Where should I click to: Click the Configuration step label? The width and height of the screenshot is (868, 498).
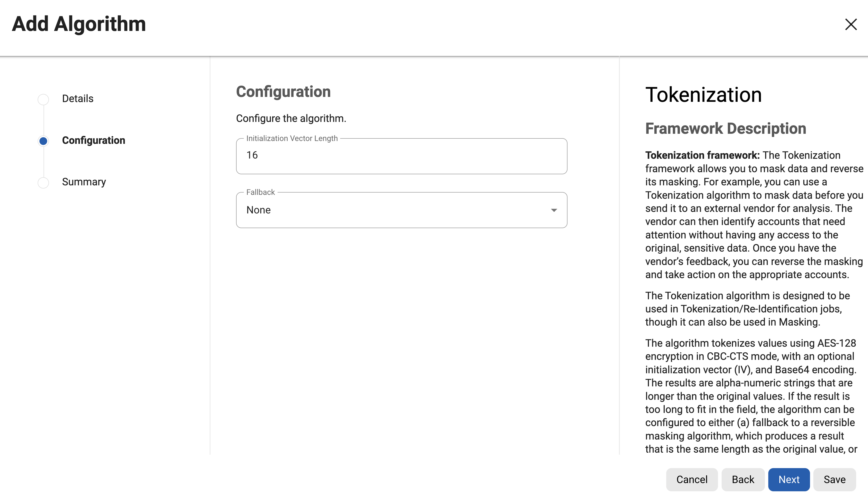click(93, 140)
